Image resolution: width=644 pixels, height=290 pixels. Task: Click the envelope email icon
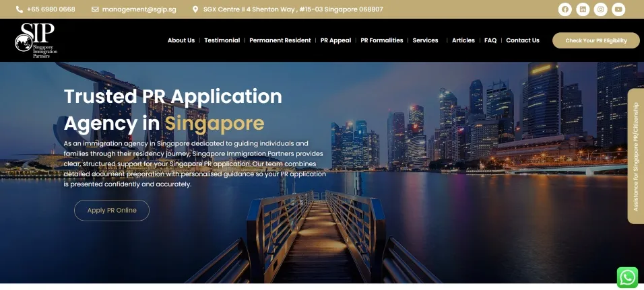[x=95, y=9]
